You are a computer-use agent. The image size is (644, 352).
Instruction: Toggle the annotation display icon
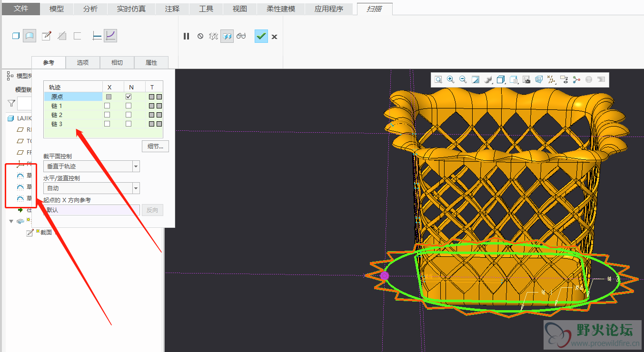(x=564, y=80)
